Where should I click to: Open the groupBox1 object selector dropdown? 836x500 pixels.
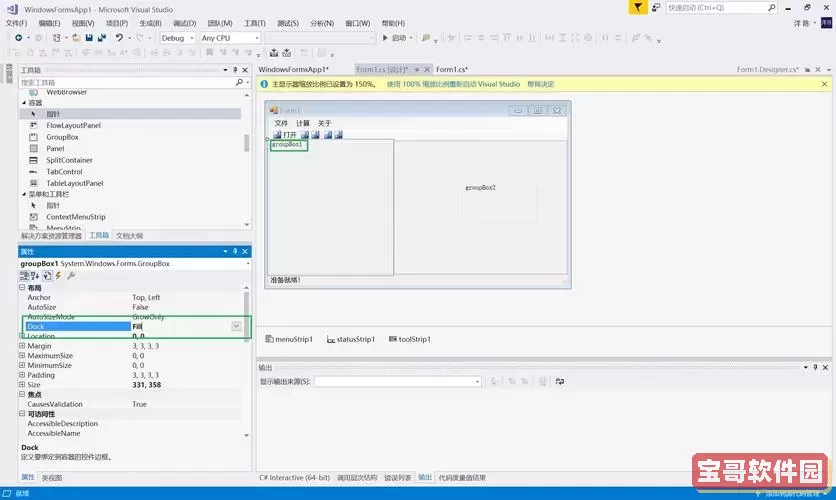point(247,263)
